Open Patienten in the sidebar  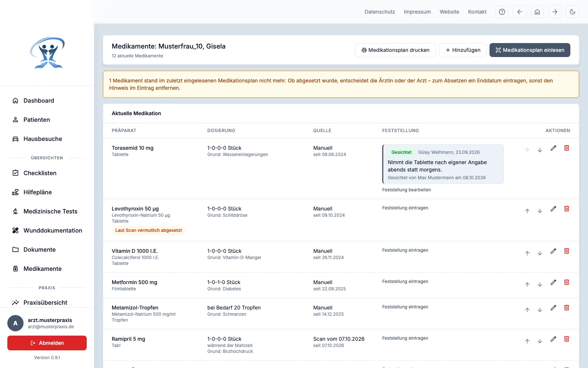click(x=47, y=120)
